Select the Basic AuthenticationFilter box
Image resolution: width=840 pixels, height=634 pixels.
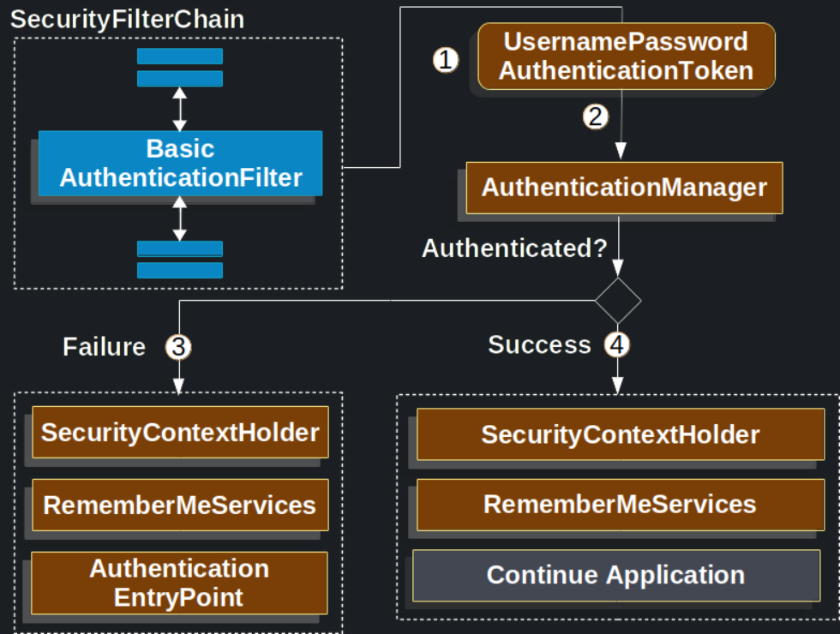click(x=180, y=163)
